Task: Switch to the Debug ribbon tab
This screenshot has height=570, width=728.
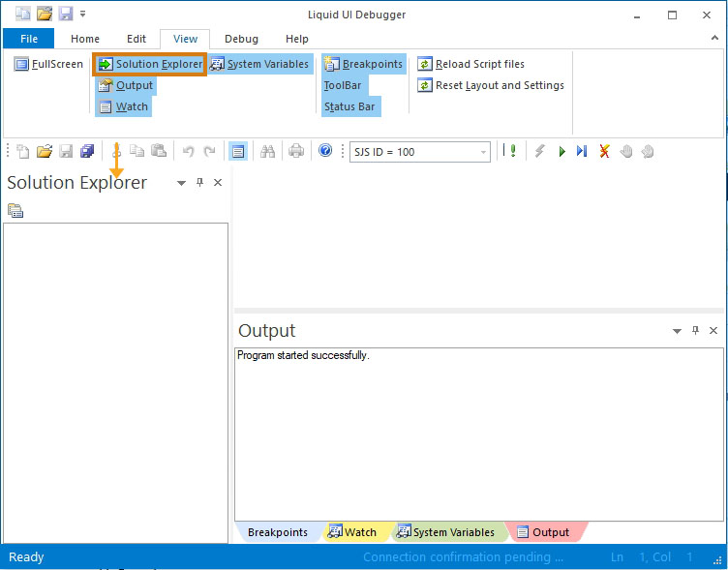Action: [x=241, y=39]
